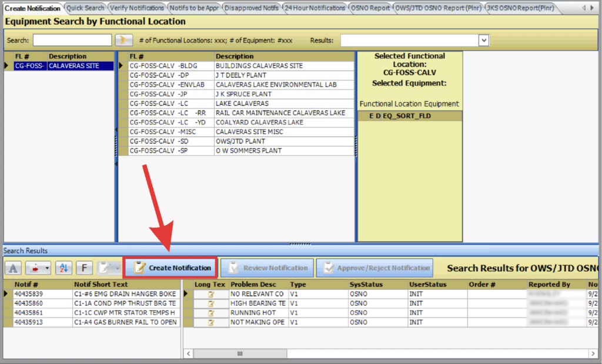Click the search go arrow icon
The width and height of the screenshot is (602, 364).
(123, 40)
